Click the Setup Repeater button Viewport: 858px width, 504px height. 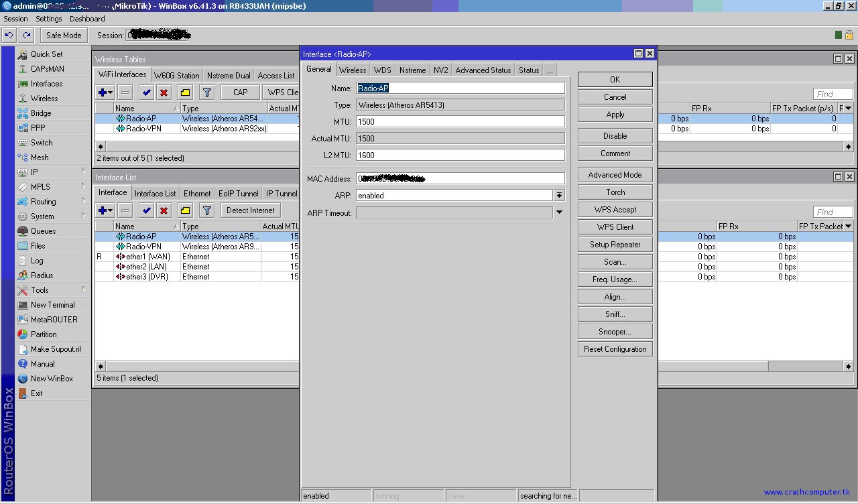click(x=615, y=245)
